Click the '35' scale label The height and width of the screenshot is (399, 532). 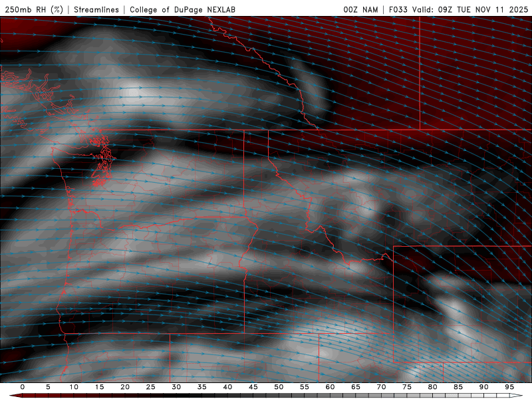pos(202,387)
